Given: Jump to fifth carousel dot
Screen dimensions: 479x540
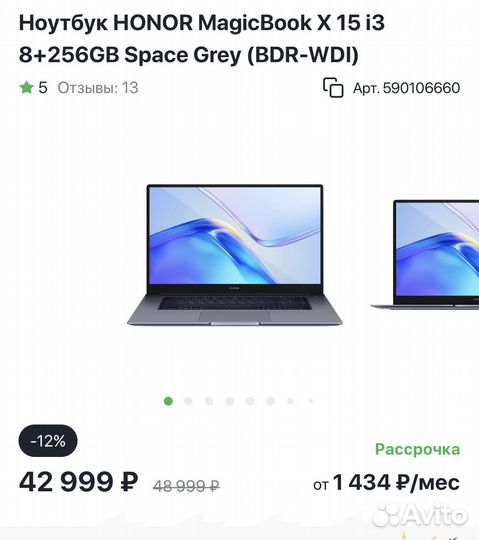Looking at the screenshot, I should [x=250, y=401].
